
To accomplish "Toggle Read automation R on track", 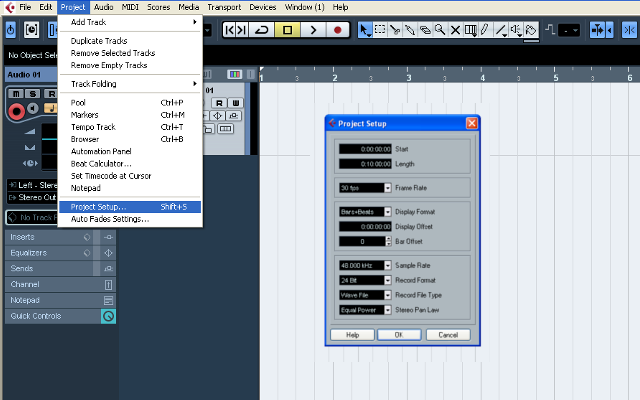I will tap(219, 103).
